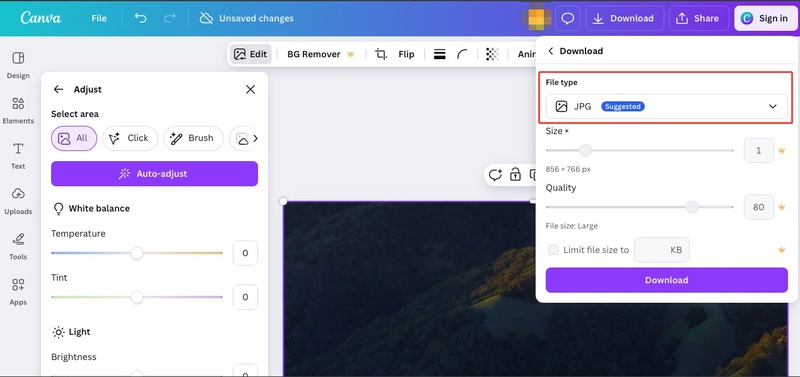Click the transparency checkerboard icon

[492, 54]
